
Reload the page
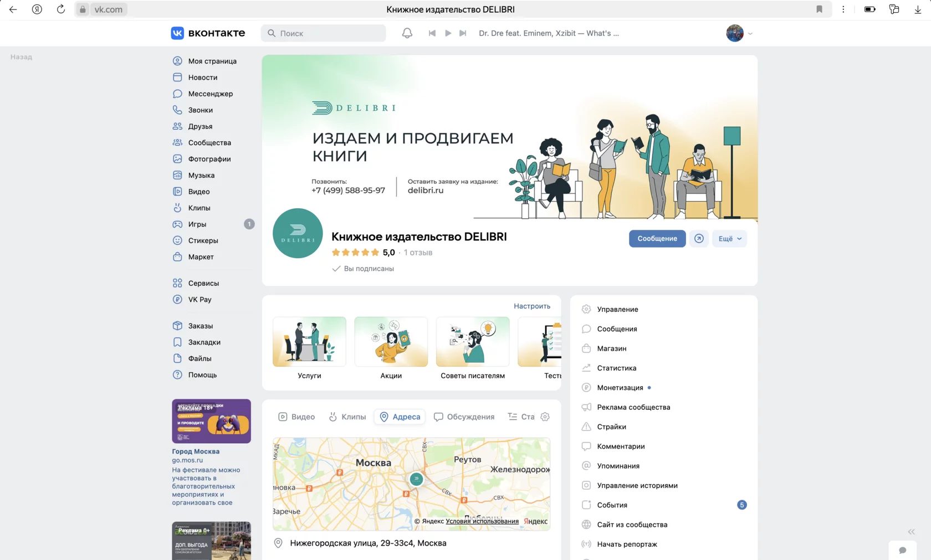tap(61, 9)
